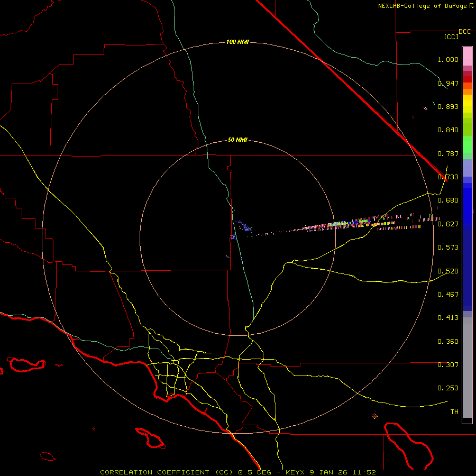The width and height of the screenshot is (476, 476).
Task: Click the 50 NMI range ring label
Action: 237,140
